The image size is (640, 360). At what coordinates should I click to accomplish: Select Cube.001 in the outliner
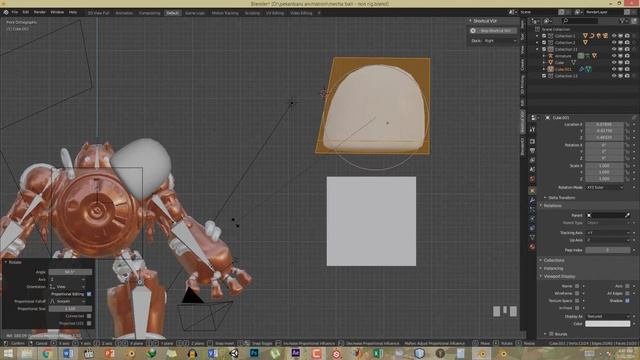pyautogui.click(x=563, y=69)
